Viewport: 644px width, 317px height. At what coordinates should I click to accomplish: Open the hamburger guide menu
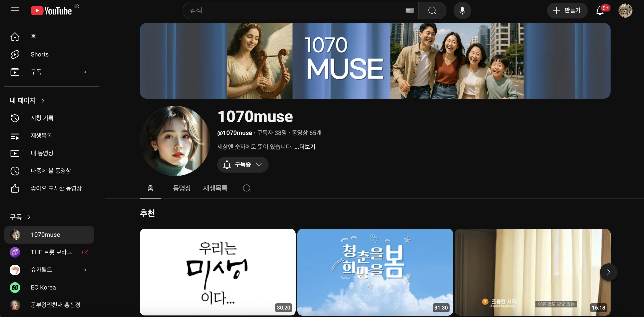tap(15, 11)
